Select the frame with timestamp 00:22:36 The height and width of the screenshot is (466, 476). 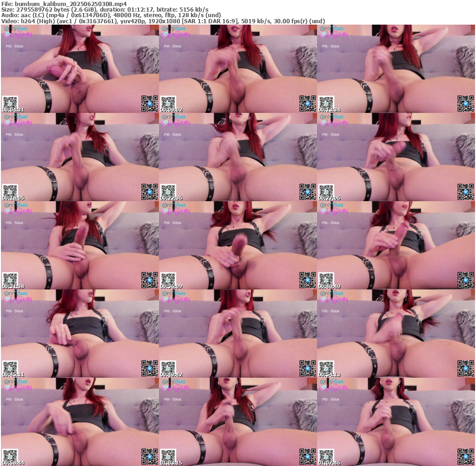(238, 157)
